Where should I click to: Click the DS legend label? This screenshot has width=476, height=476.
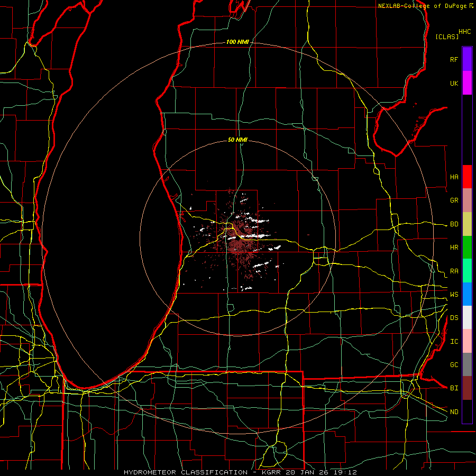454,318
